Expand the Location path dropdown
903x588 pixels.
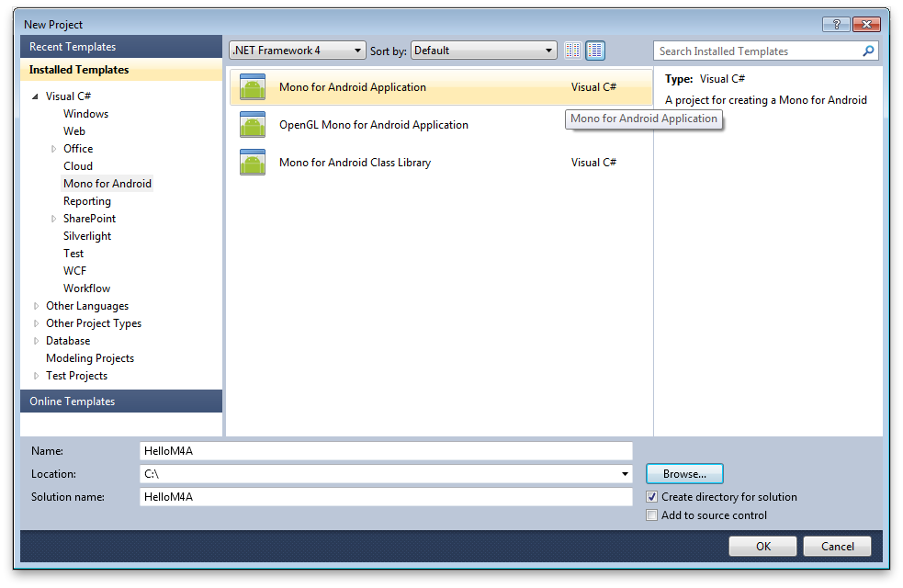point(626,474)
